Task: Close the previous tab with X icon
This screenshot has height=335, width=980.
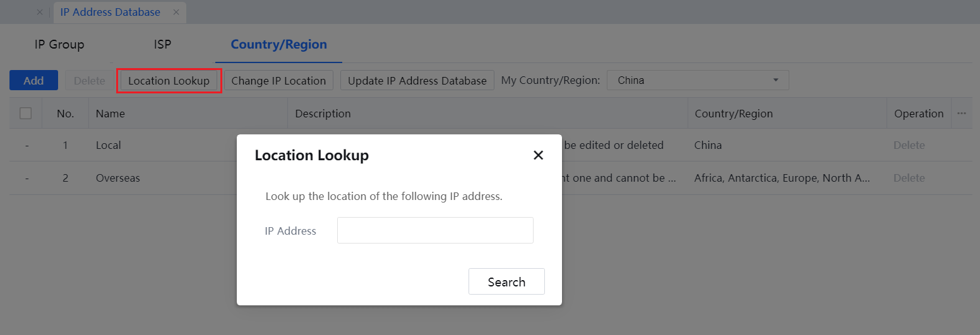Action: (40, 12)
